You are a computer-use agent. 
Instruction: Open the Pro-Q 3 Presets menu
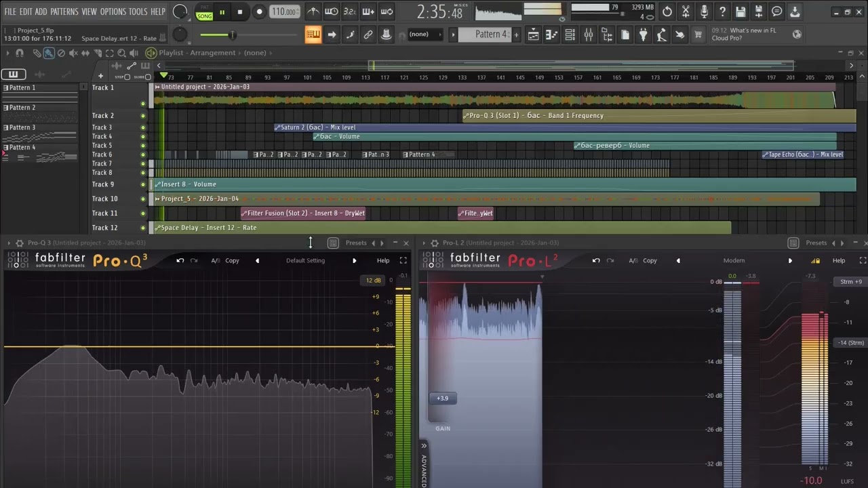point(356,243)
